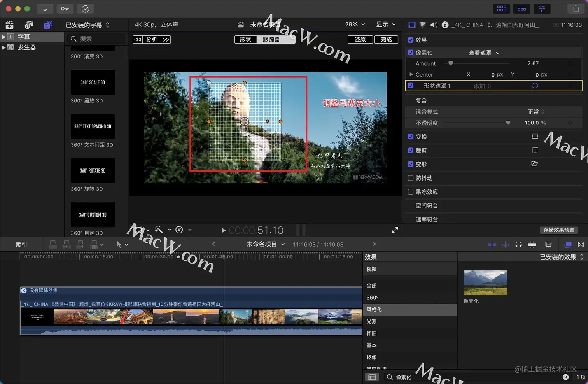The width and height of the screenshot is (588, 384).
Task: Open the 29% zoom dropdown
Action: pos(355,24)
